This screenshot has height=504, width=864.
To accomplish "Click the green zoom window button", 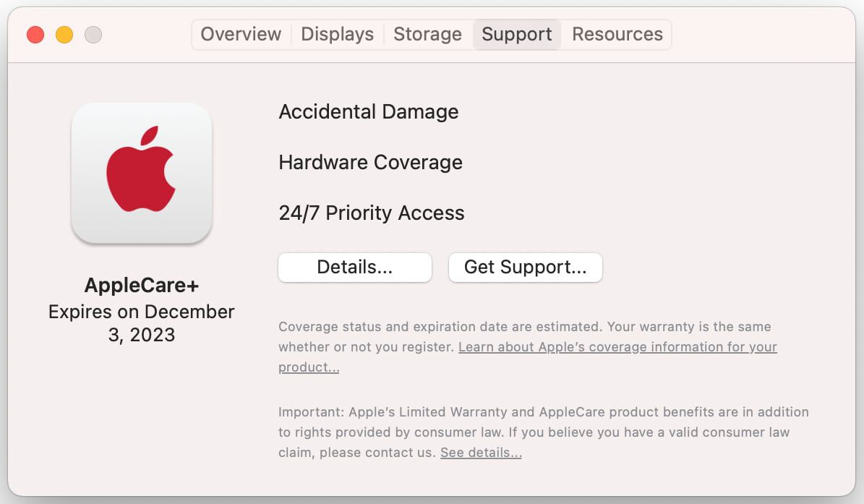I will point(93,34).
